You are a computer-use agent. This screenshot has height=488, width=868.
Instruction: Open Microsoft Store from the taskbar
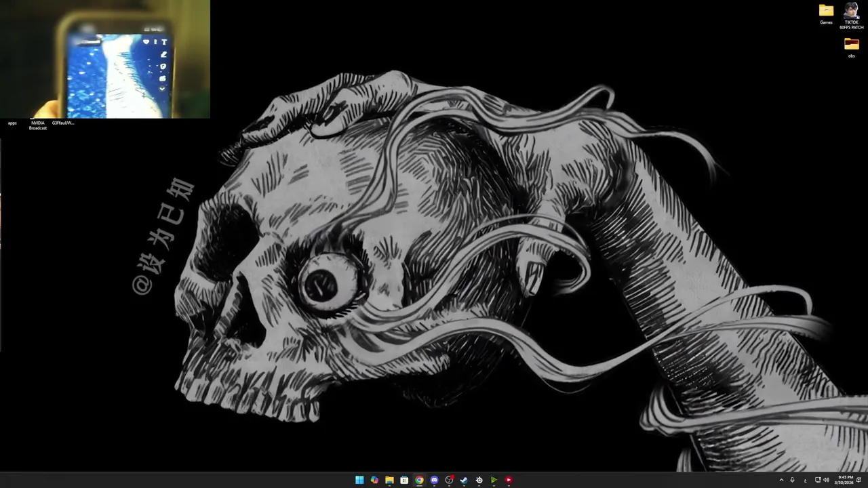(404, 480)
